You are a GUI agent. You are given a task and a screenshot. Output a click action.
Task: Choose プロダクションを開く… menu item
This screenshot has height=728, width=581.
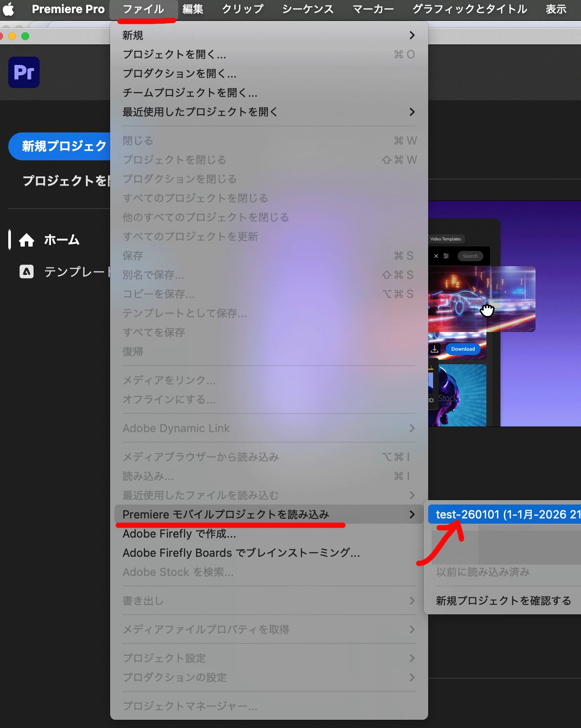[x=269, y=74]
